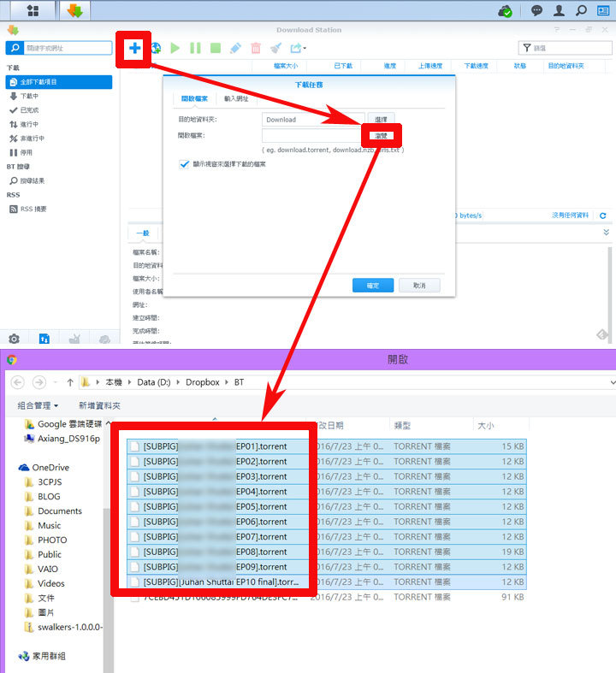Open the cloud sync status icon
Screen dimensions: 616x673
(506, 11)
